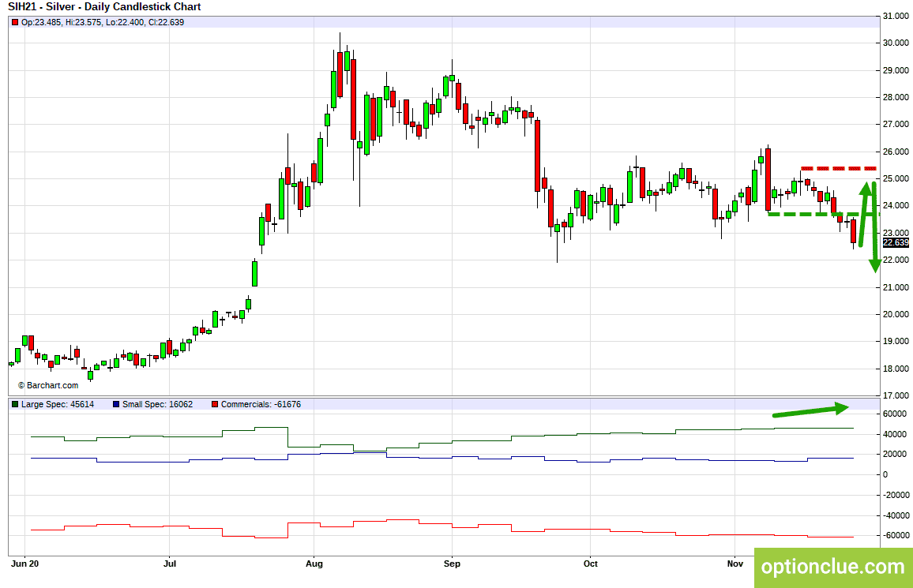Click the optionclue.com watermark banner

pos(833,567)
